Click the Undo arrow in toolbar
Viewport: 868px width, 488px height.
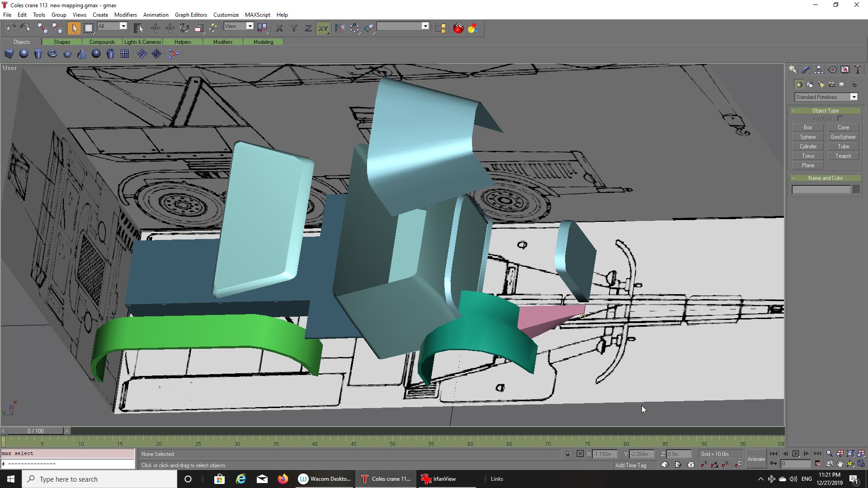click(11, 28)
